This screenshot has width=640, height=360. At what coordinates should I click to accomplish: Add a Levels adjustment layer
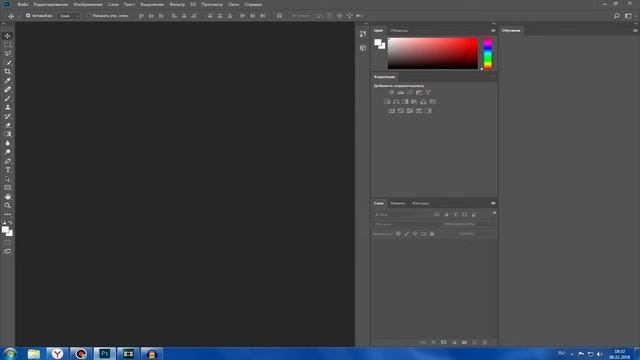[x=401, y=93]
